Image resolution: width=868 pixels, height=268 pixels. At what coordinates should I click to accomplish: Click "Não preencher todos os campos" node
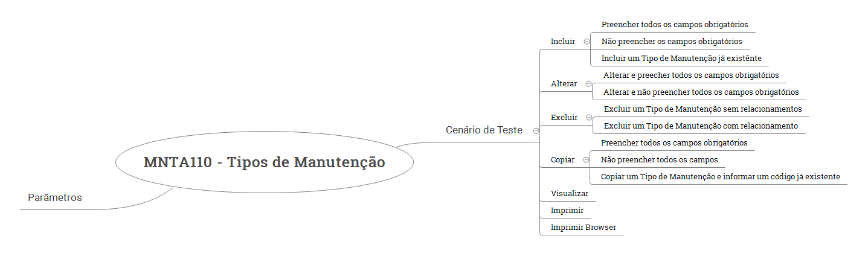click(x=660, y=160)
